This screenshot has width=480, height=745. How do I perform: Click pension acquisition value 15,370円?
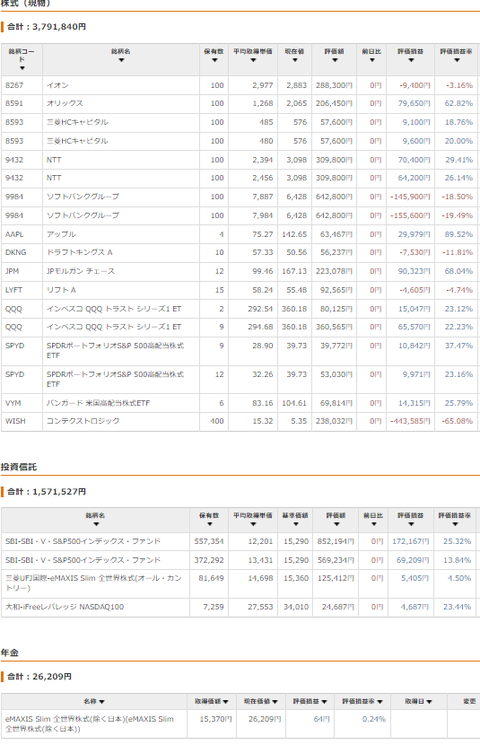click(x=216, y=719)
